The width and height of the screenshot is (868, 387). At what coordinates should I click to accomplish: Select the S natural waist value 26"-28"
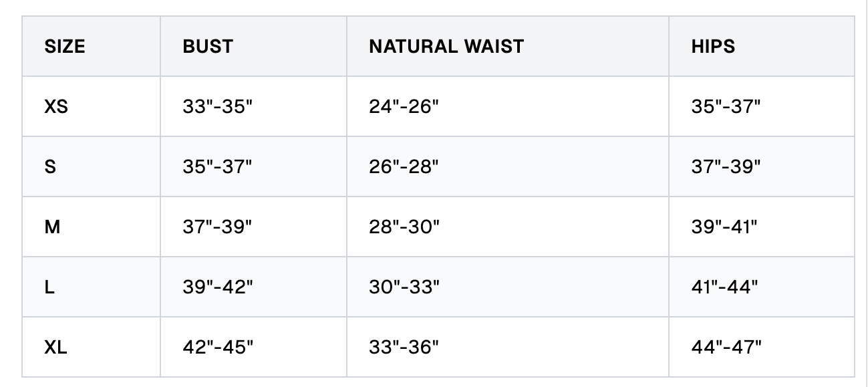click(404, 167)
